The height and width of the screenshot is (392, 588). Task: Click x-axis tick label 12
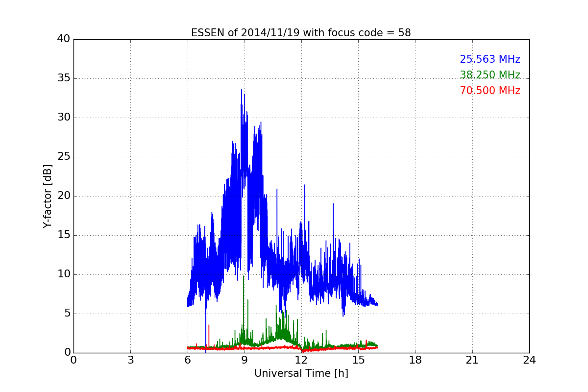click(301, 360)
